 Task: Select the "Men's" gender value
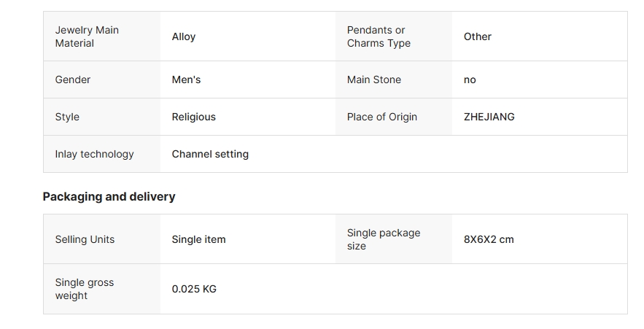[x=186, y=80]
